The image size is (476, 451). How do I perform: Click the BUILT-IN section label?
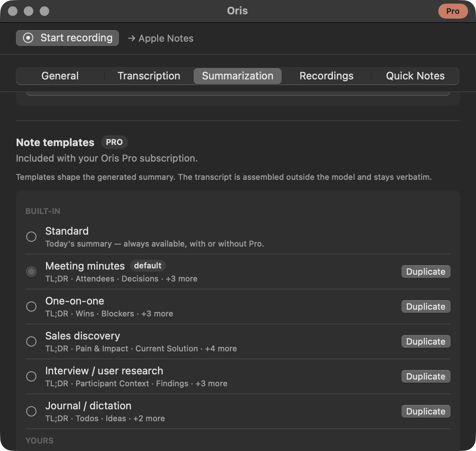coord(43,211)
